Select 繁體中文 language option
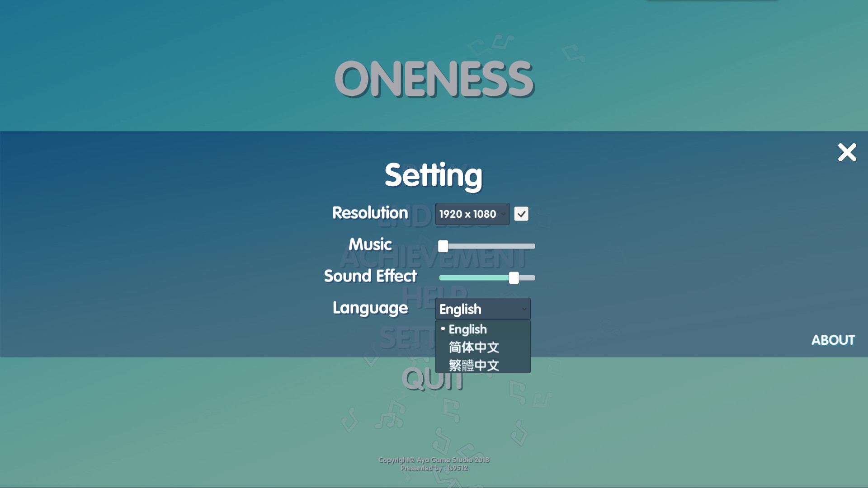Viewport: 868px width, 488px height. (474, 365)
